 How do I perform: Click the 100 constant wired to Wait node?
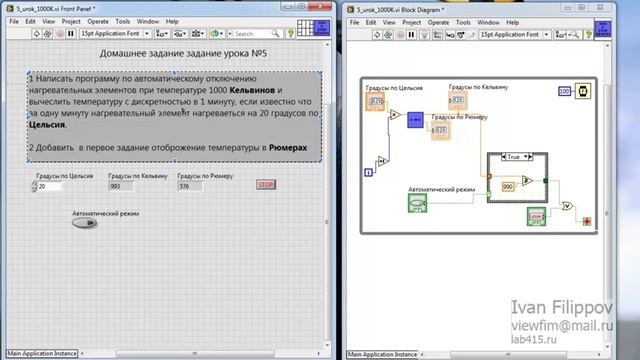[564, 91]
